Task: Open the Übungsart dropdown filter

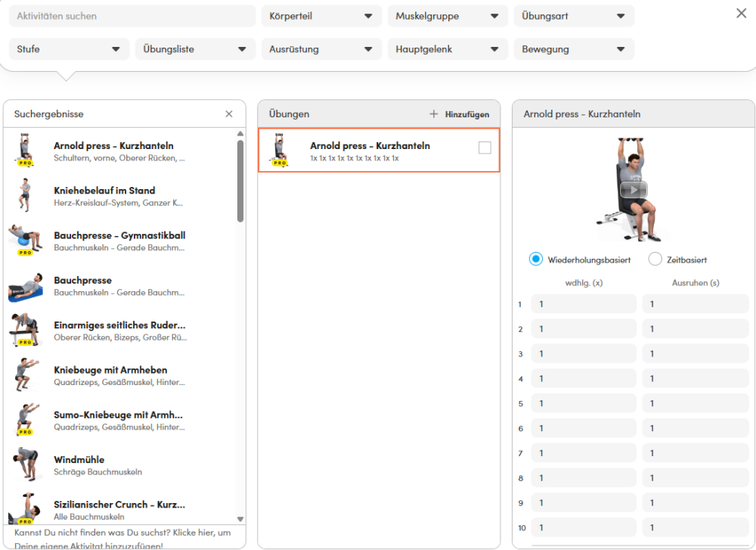Action: coord(574,16)
